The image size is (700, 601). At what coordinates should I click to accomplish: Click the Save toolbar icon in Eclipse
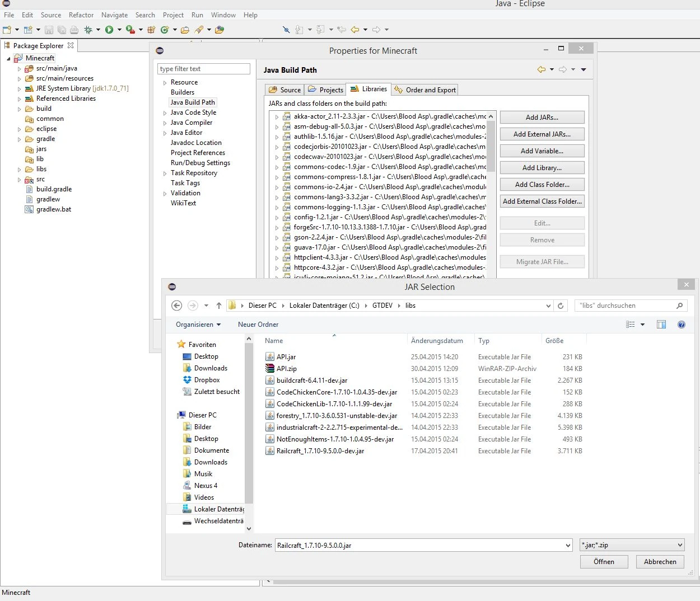pyautogui.click(x=49, y=30)
